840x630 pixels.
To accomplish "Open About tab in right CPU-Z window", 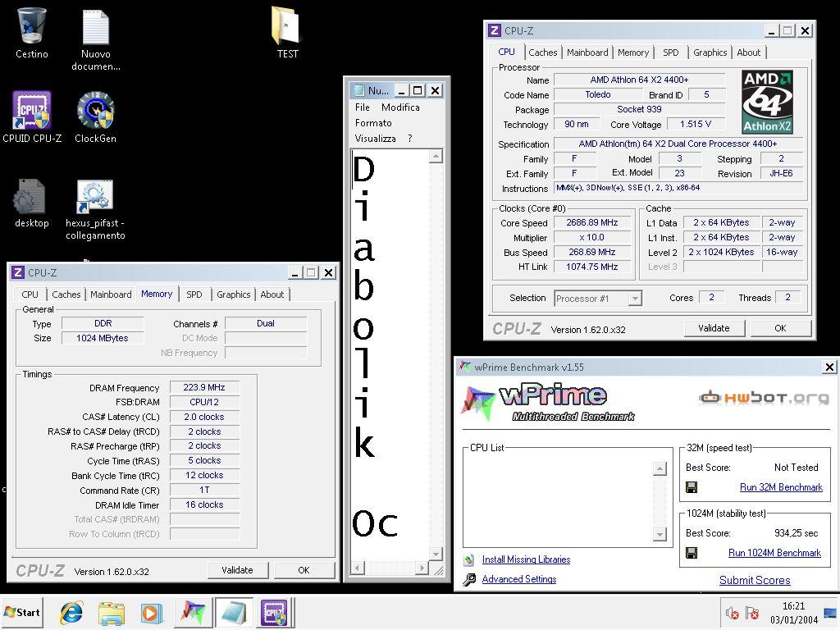I will click(x=748, y=52).
